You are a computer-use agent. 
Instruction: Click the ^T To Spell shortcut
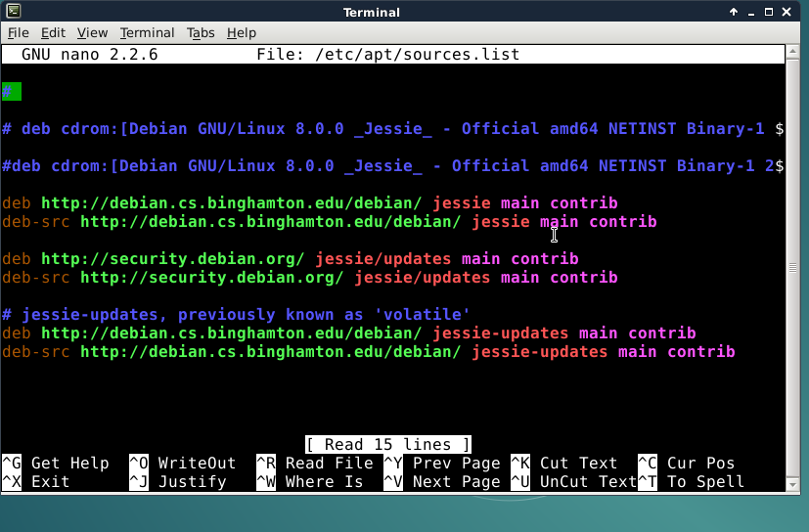[692, 482]
